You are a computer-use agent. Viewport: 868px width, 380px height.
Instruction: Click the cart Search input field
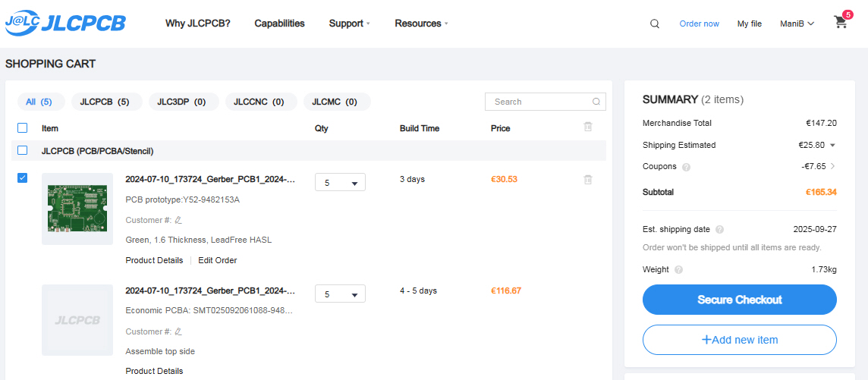click(546, 102)
